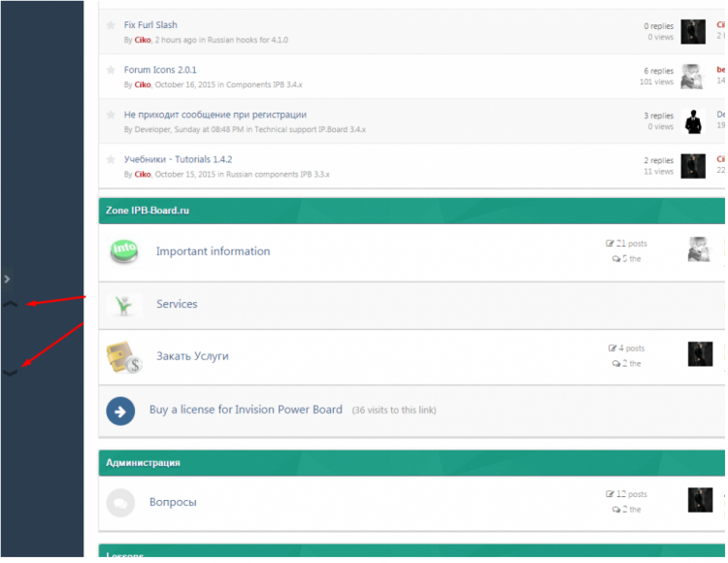Viewport: 728px width, 563px height.
Task: Click the blue arrow icon for license link
Action: (x=120, y=411)
